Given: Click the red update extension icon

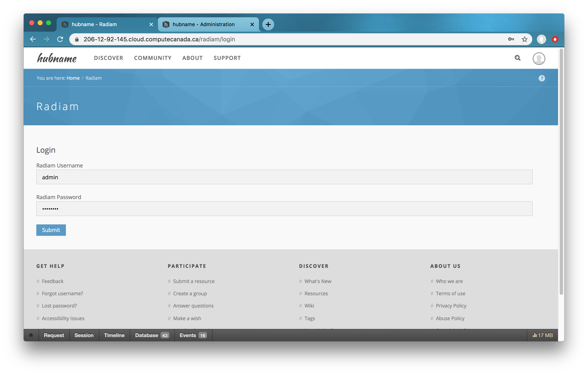Looking at the screenshot, I should (555, 39).
